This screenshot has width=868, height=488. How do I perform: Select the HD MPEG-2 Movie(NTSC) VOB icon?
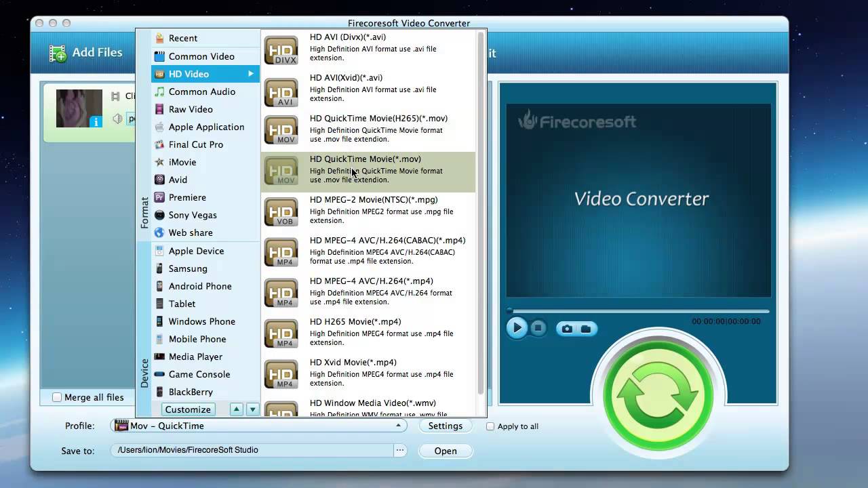point(281,213)
